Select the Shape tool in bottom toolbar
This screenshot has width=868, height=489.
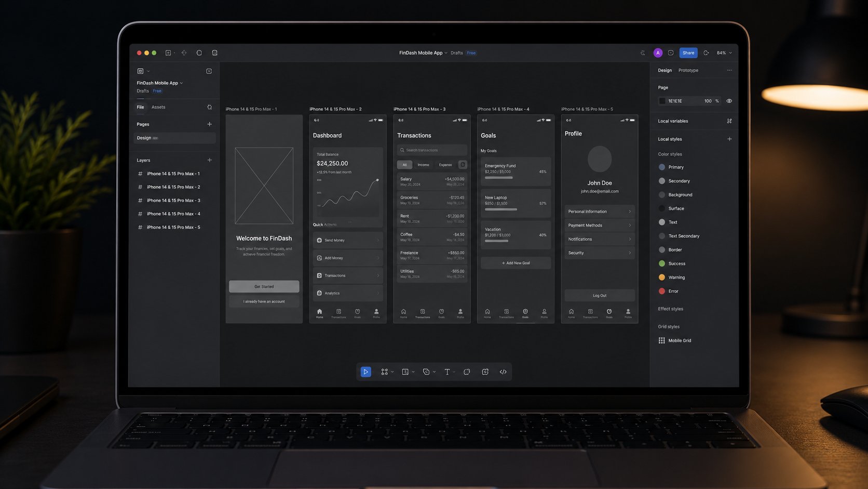coord(426,372)
